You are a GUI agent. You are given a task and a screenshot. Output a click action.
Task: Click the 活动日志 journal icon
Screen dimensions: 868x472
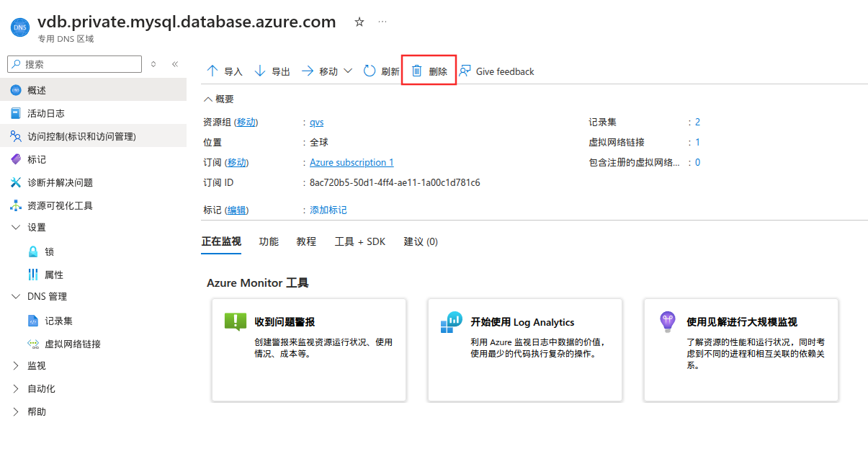[16, 113]
